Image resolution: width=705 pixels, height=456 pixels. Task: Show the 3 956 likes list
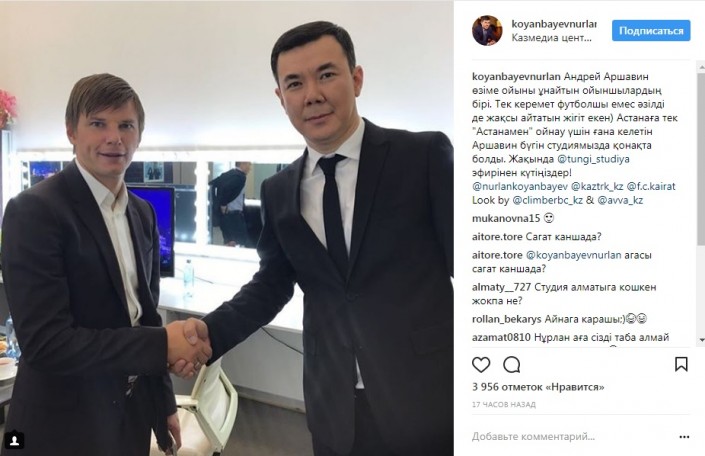[x=538, y=387]
